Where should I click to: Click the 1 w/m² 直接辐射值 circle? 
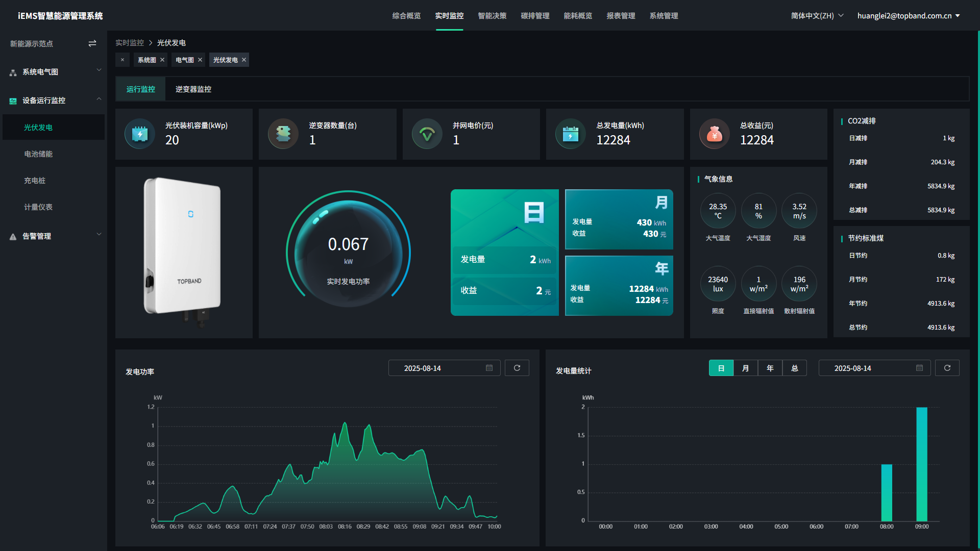pyautogui.click(x=758, y=284)
